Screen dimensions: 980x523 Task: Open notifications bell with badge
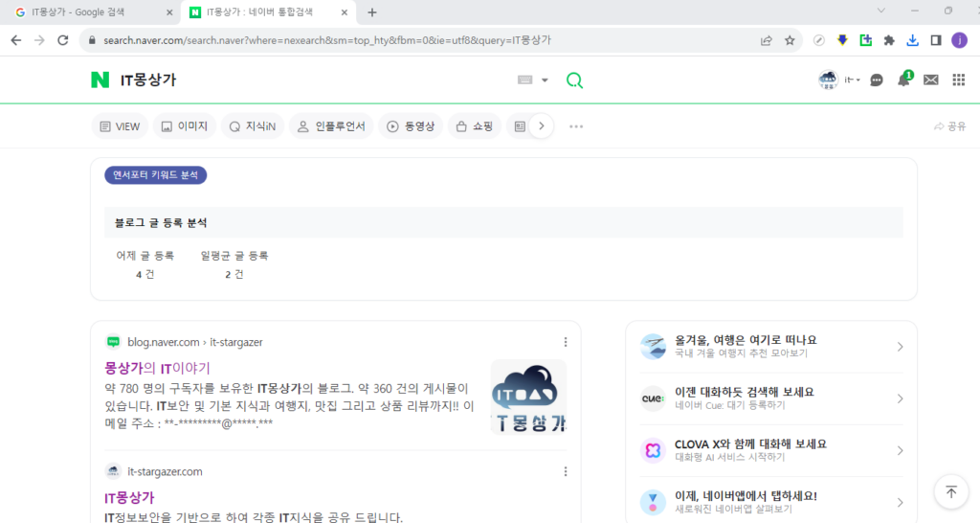(x=904, y=79)
